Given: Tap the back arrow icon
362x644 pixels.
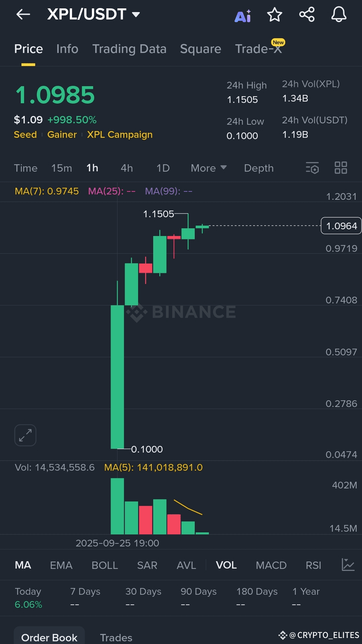Looking at the screenshot, I should 23,14.
